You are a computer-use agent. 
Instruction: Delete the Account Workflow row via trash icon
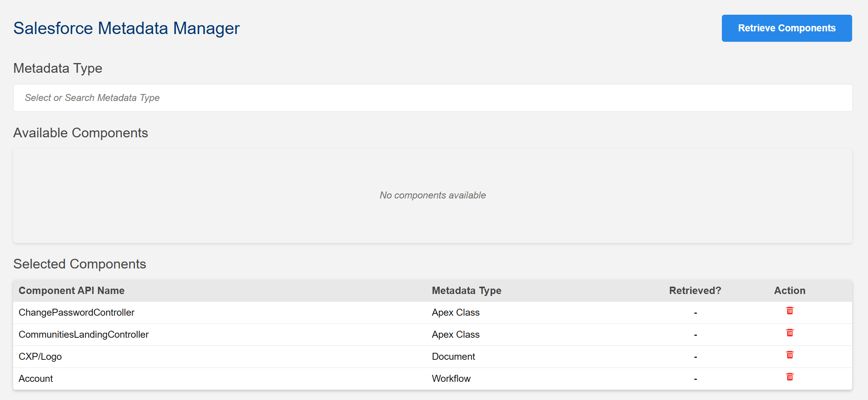[x=790, y=377]
